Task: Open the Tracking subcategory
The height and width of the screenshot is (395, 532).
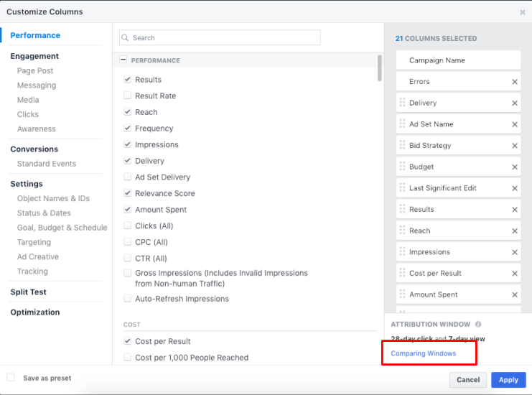Action: (x=32, y=271)
